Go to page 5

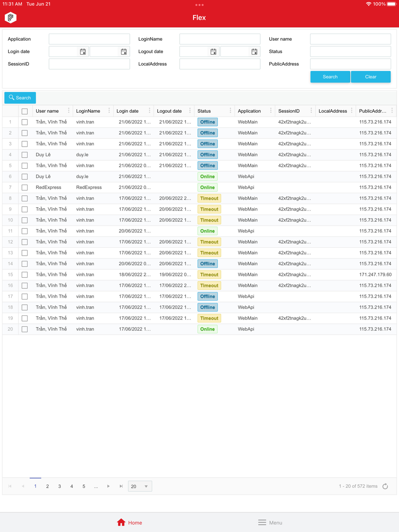coord(84,486)
